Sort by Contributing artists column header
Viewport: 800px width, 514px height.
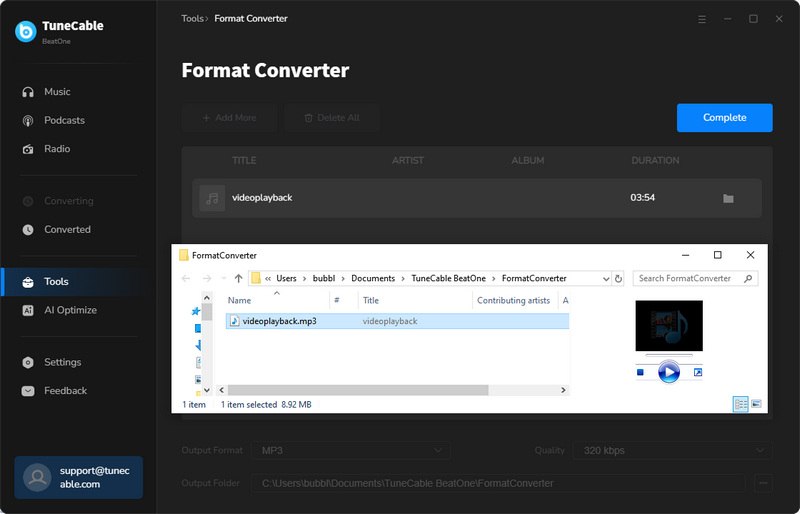coord(514,301)
